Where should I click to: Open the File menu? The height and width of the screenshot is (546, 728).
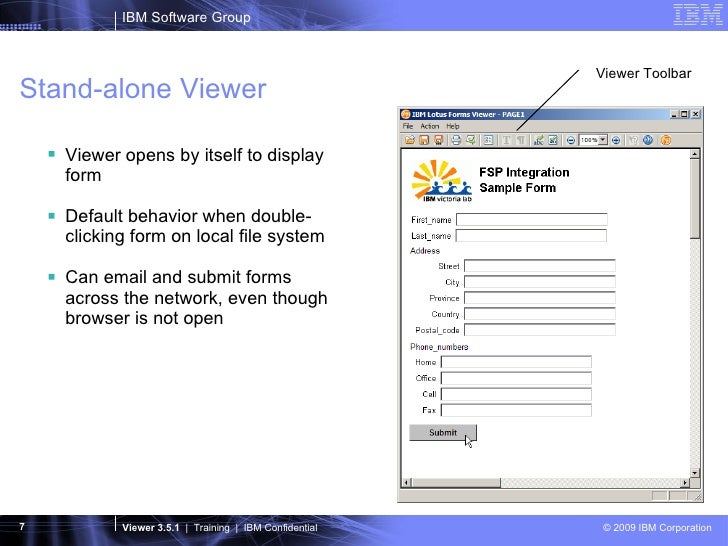click(408, 126)
